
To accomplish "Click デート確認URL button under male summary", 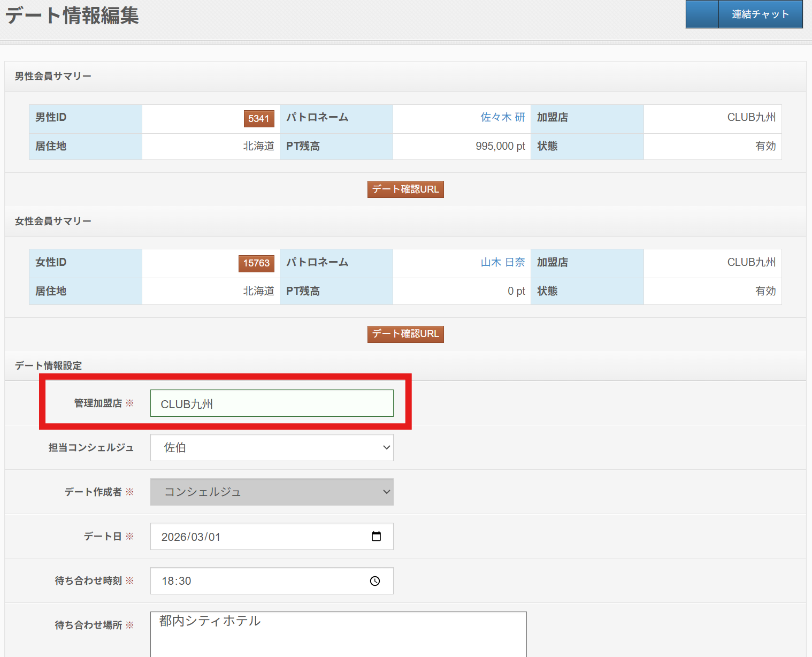I will [405, 189].
